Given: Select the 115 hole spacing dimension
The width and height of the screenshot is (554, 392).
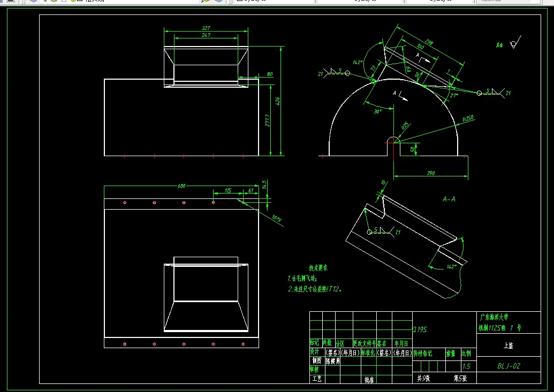Looking at the screenshot, I should point(228,191).
